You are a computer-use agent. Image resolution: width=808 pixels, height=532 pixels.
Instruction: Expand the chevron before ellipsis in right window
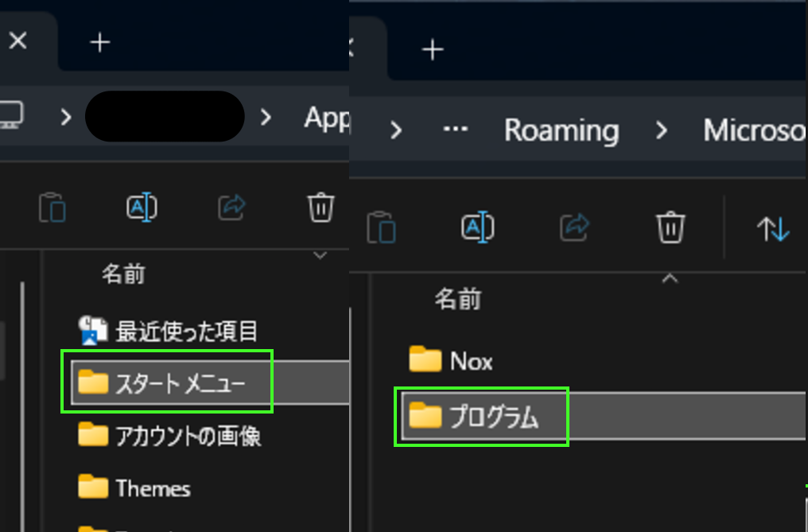pos(396,130)
